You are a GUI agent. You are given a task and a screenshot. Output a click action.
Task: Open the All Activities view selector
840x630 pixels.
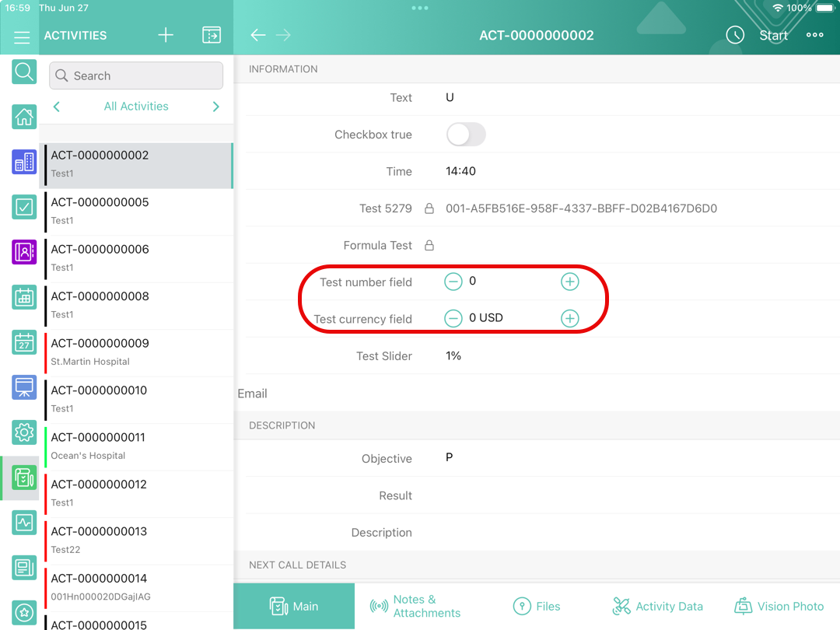coord(136,107)
